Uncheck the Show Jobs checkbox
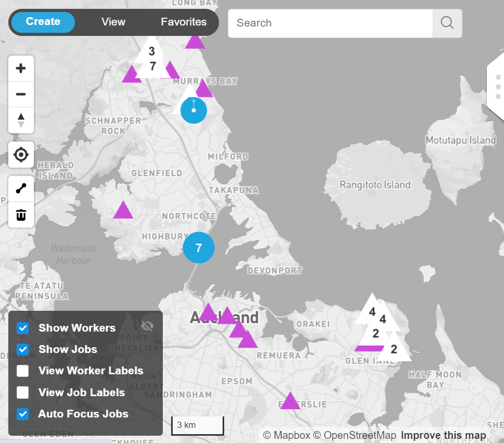This screenshot has height=443, width=504. (x=23, y=349)
